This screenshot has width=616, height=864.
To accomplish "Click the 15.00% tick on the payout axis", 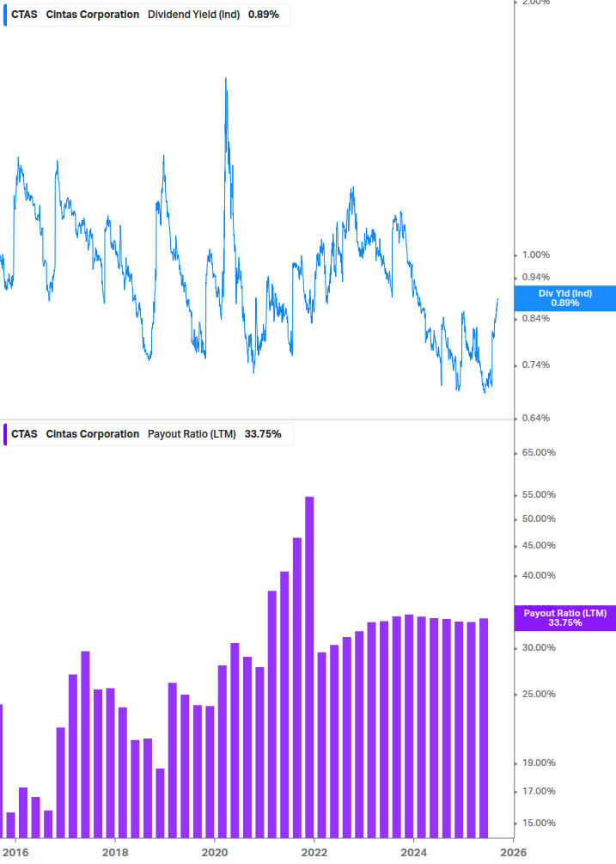I will tap(539, 824).
